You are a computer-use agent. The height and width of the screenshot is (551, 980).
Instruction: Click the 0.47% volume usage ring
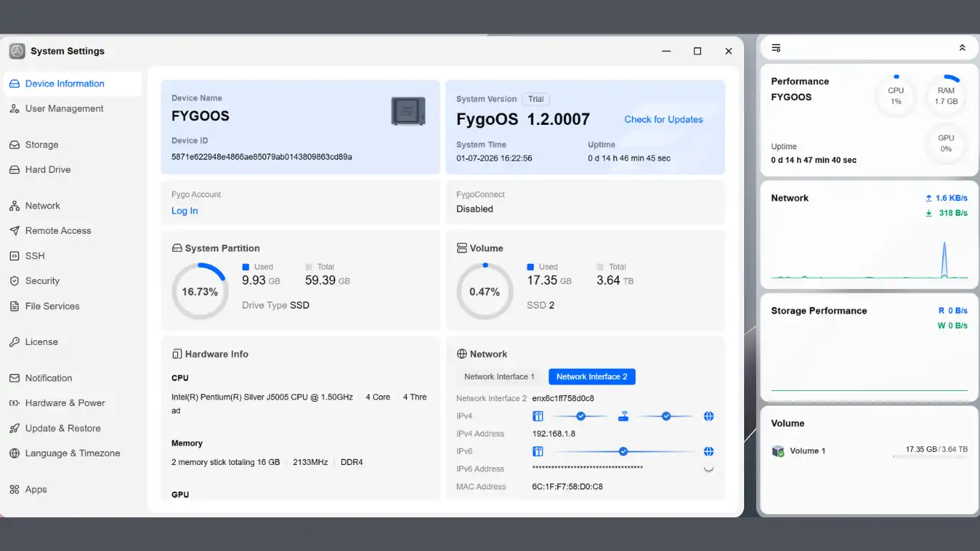pyautogui.click(x=485, y=291)
